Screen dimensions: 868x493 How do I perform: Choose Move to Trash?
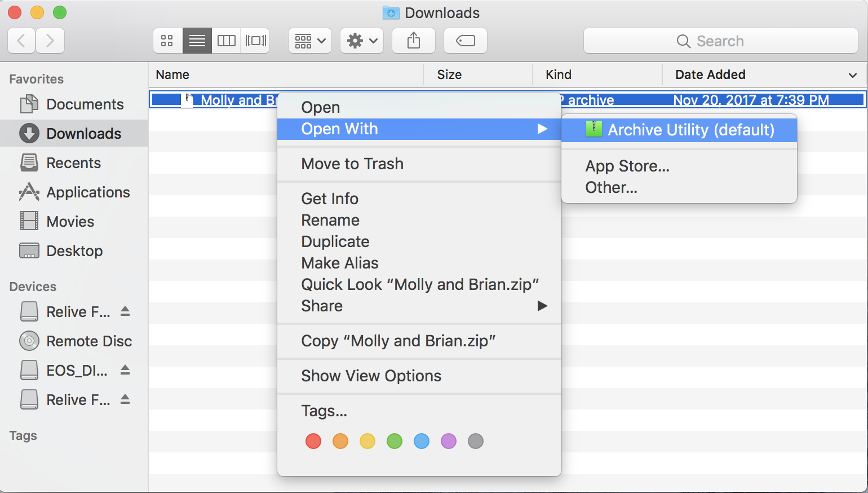[419, 164]
